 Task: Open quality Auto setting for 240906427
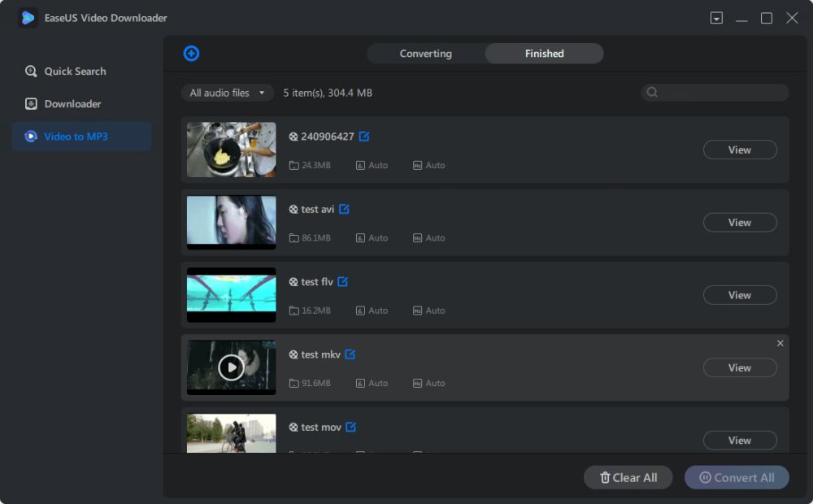click(x=372, y=165)
